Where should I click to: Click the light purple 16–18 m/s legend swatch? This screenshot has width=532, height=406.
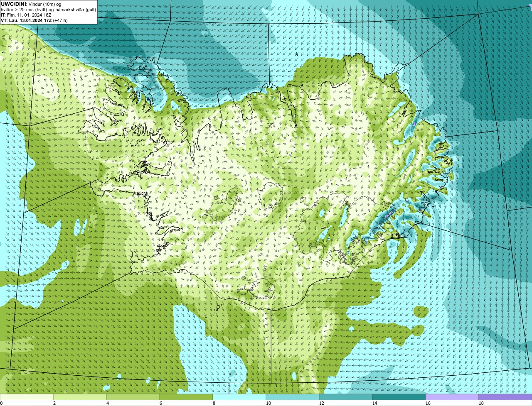(452, 397)
